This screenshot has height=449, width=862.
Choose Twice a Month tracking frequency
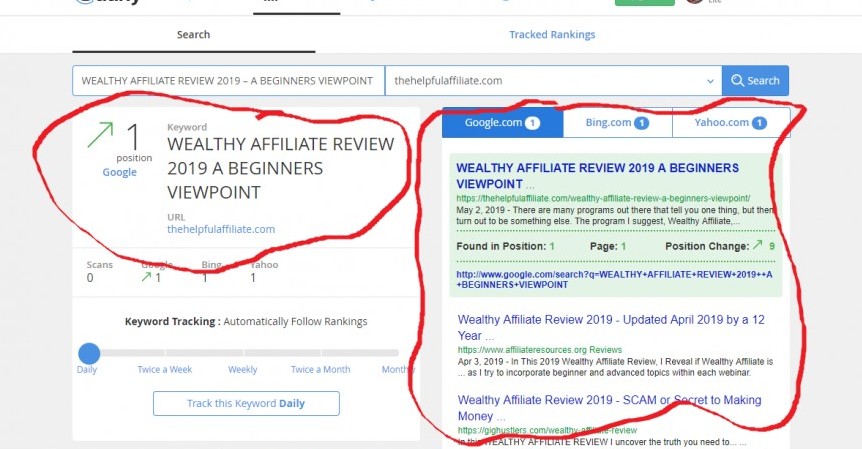(321, 369)
